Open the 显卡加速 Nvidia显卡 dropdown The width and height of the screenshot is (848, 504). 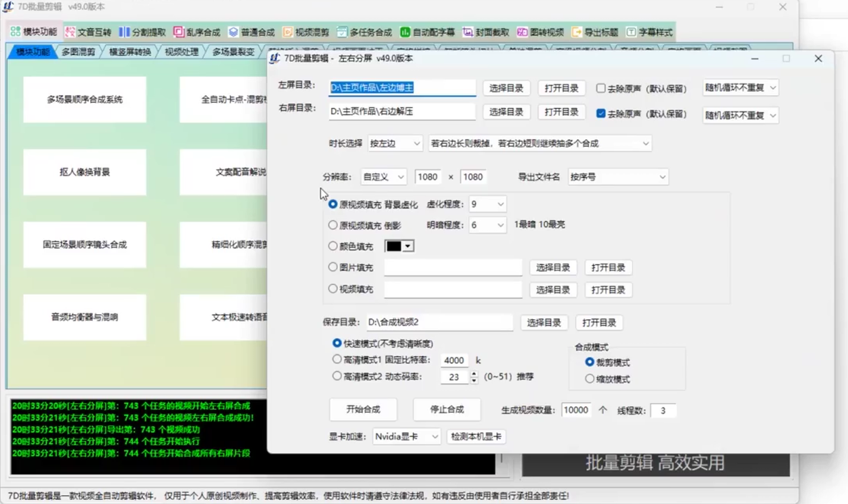click(x=406, y=436)
